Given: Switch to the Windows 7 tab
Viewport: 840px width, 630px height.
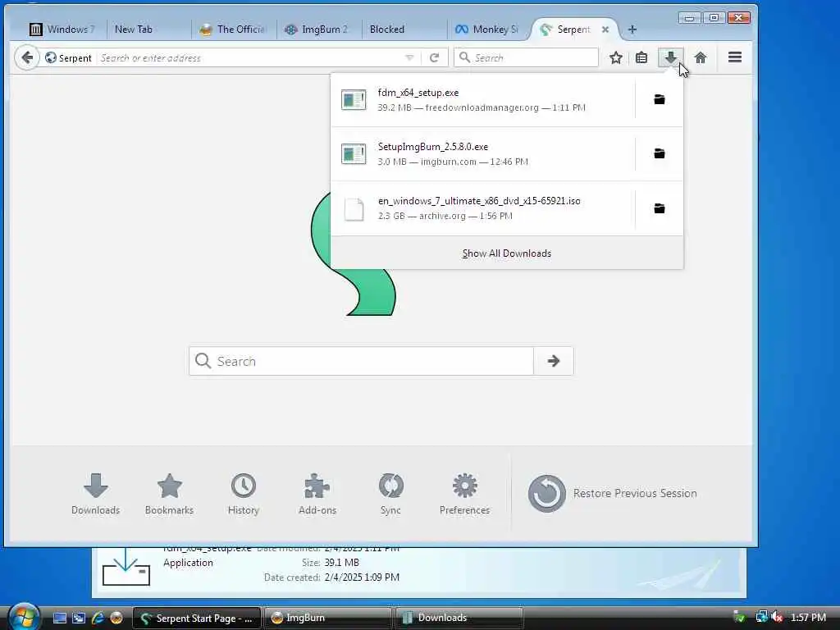Looking at the screenshot, I should click(x=62, y=30).
